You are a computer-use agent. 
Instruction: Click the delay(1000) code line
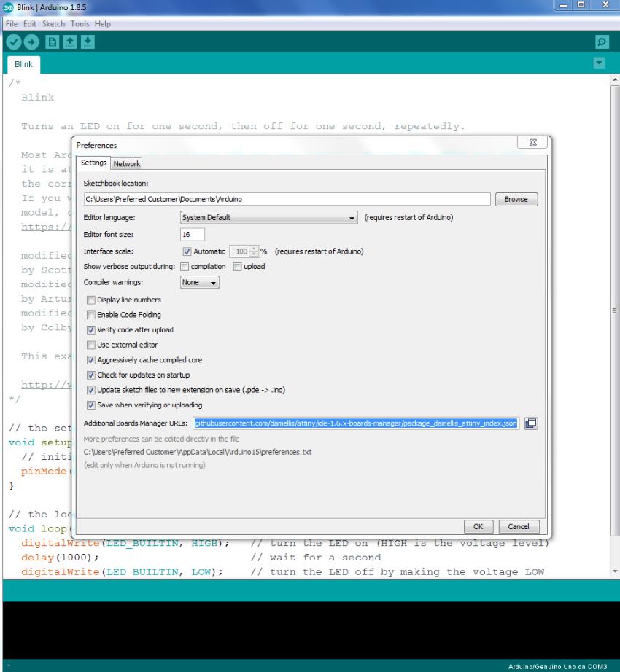60,558
